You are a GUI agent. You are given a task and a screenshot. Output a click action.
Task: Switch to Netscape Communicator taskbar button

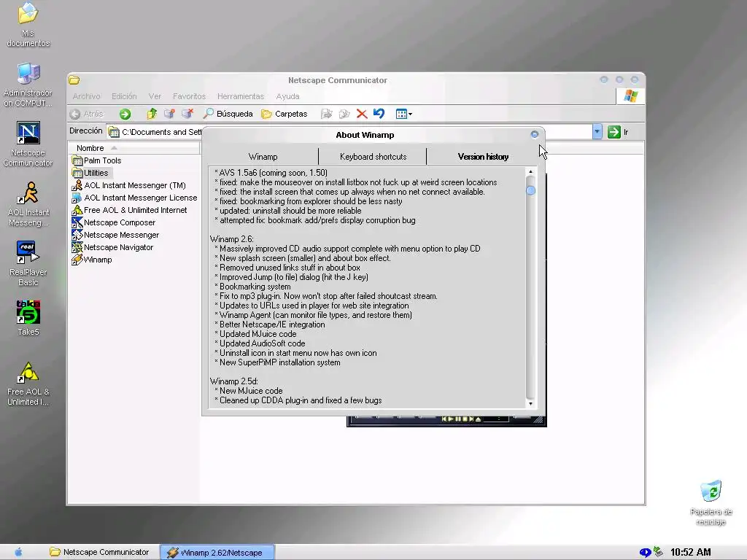(x=100, y=552)
